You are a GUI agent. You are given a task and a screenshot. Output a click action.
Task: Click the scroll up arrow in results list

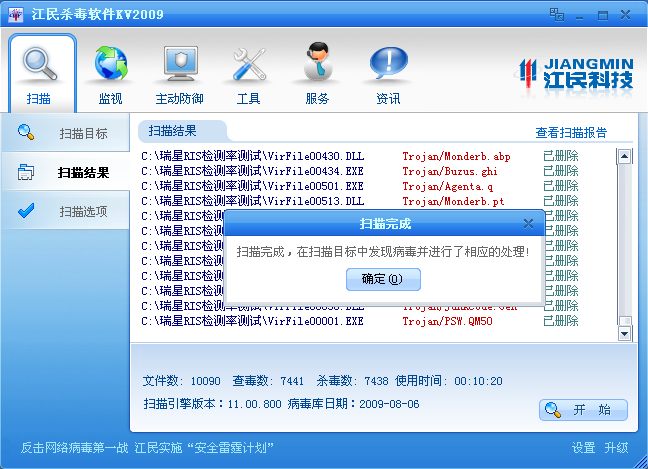click(624, 156)
